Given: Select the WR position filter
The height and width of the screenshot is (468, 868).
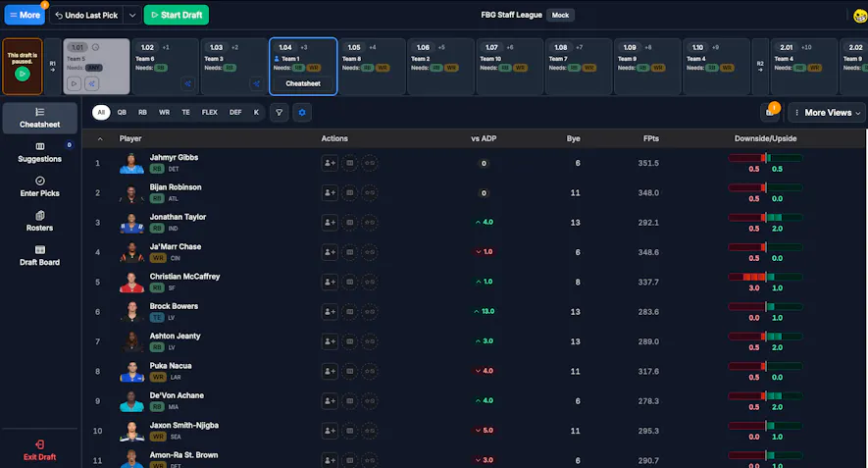Looking at the screenshot, I should point(165,113).
